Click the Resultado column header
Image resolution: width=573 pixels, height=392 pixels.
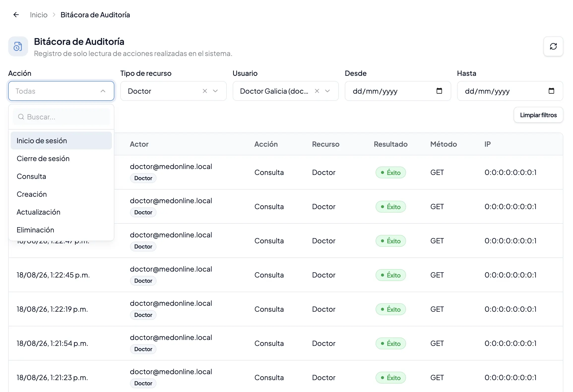point(391,144)
